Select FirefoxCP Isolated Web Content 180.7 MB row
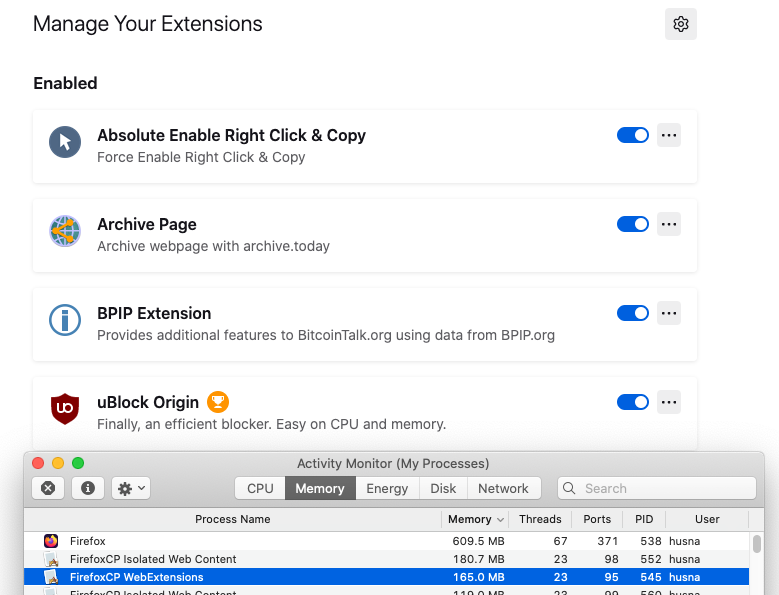Image resolution: width=779 pixels, height=595 pixels. coord(387,559)
